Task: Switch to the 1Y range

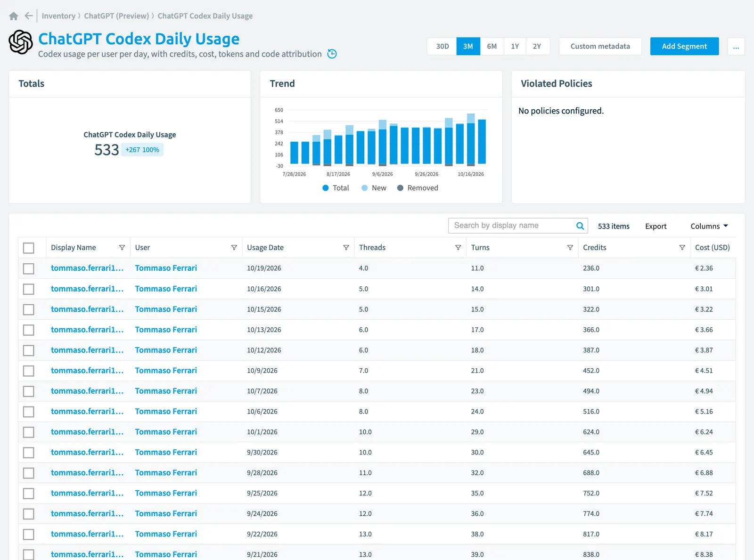Action: pyautogui.click(x=515, y=46)
